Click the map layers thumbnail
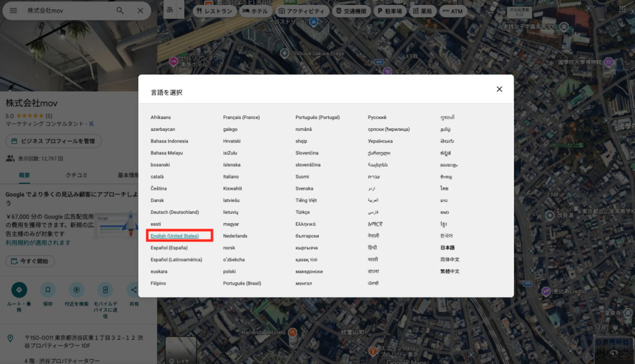 180,350
